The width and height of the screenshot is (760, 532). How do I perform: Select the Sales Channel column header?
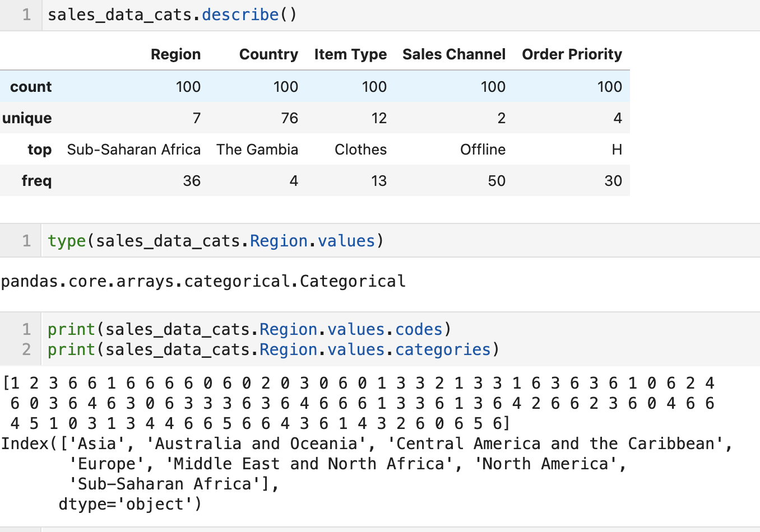point(454,54)
